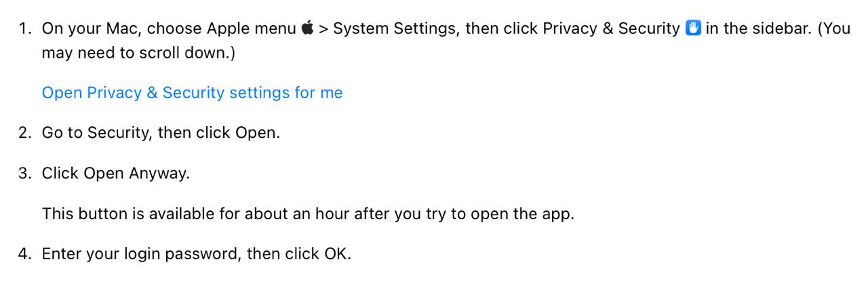Click "then click Open." in step 2

[218, 133]
